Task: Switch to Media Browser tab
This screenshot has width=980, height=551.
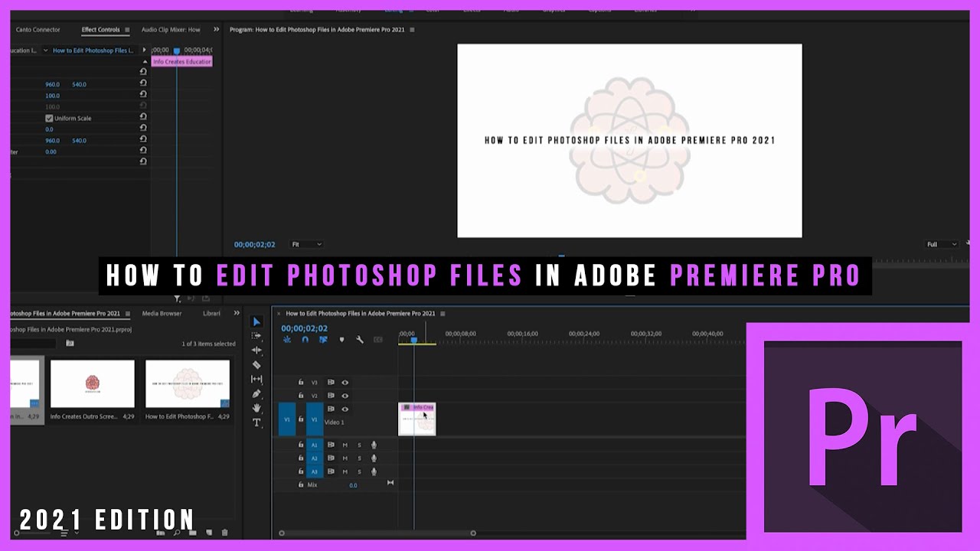Action: point(162,313)
